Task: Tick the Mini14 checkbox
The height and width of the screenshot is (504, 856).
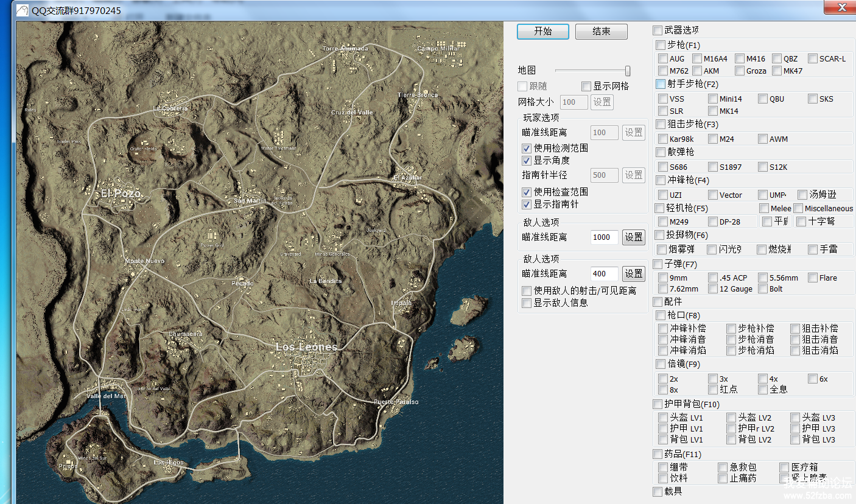Action: pyautogui.click(x=713, y=99)
